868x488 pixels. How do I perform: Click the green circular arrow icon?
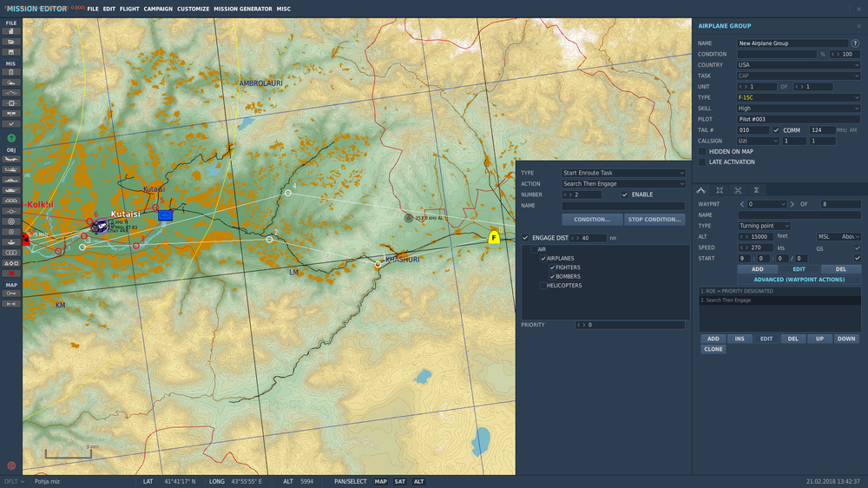tap(11, 138)
